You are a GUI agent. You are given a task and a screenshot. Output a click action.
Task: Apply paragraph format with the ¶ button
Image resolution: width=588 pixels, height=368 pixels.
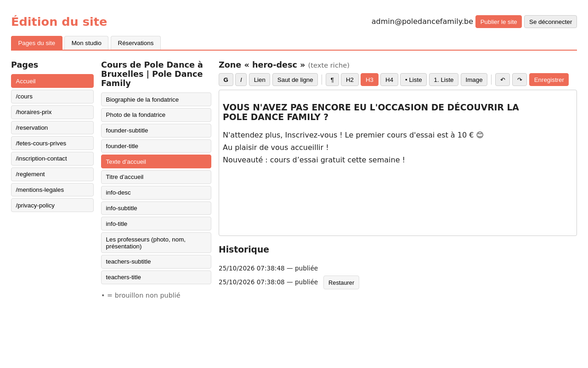click(x=332, y=80)
